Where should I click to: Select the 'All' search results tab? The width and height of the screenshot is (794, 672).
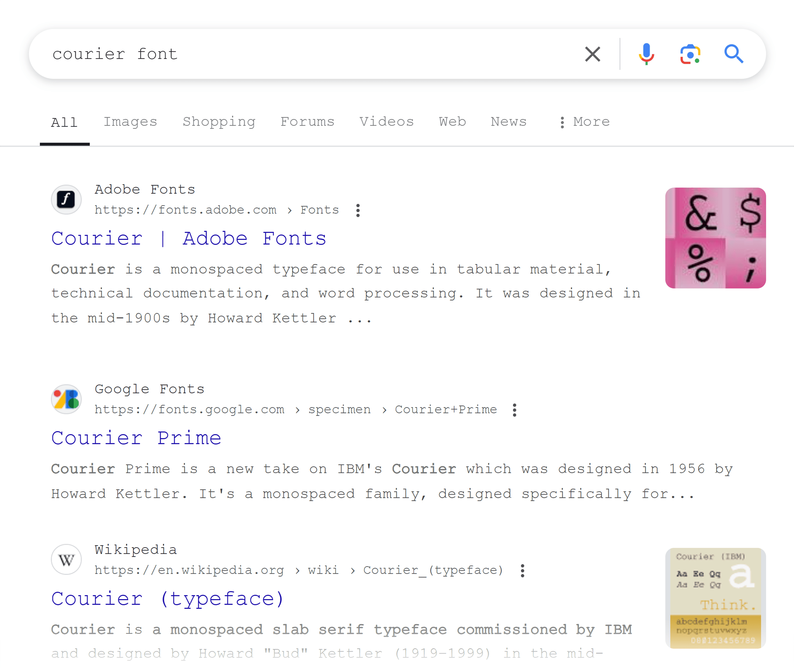pos(64,122)
